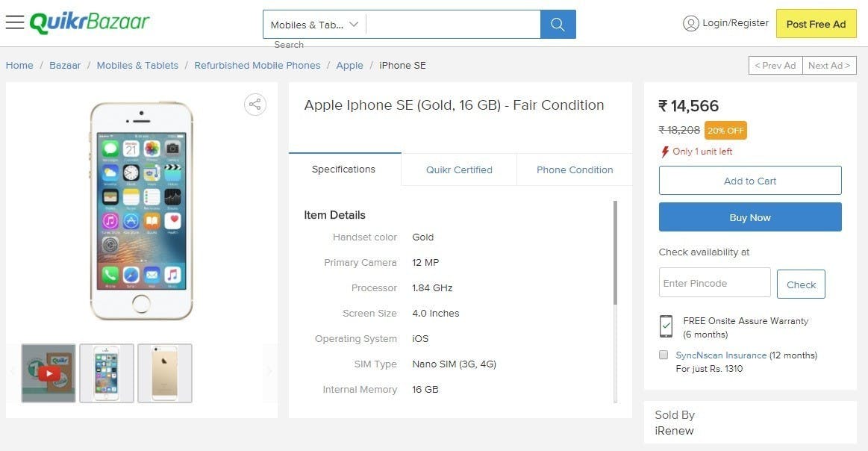Click Post Free Ad button
The height and width of the screenshot is (451, 868).
tap(816, 24)
